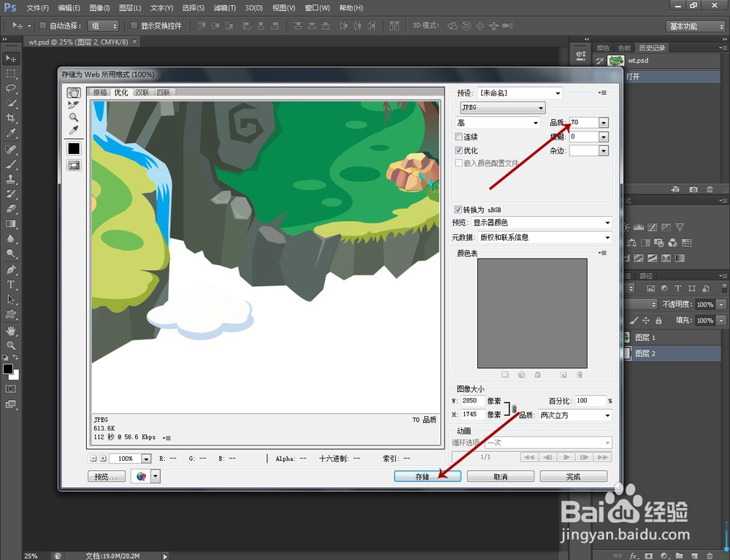This screenshot has width=730, height=560.
Task: Select the Horizontal Type tool
Action: 11,285
